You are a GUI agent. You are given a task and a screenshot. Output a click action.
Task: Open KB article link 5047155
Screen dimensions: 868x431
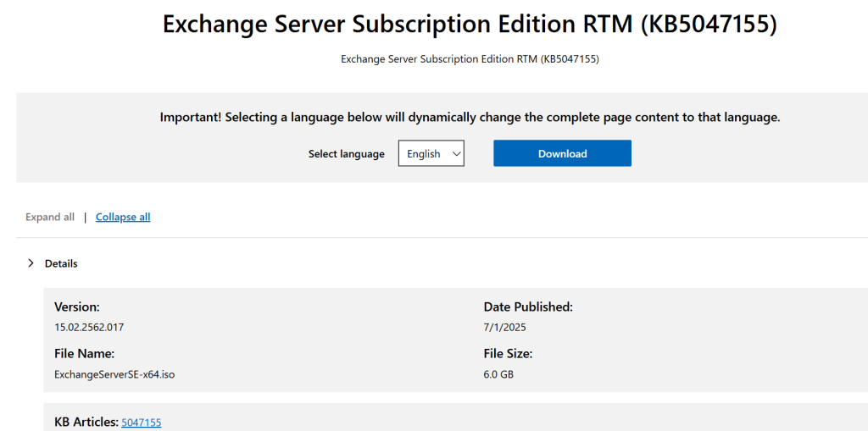tap(142, 423)
